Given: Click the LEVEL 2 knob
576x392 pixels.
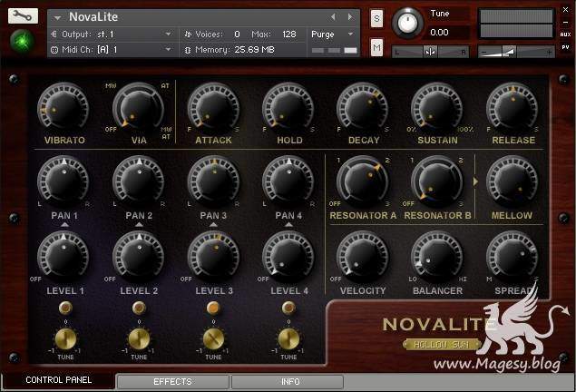Looking at the screenshot, I should (x=138, y=257).
